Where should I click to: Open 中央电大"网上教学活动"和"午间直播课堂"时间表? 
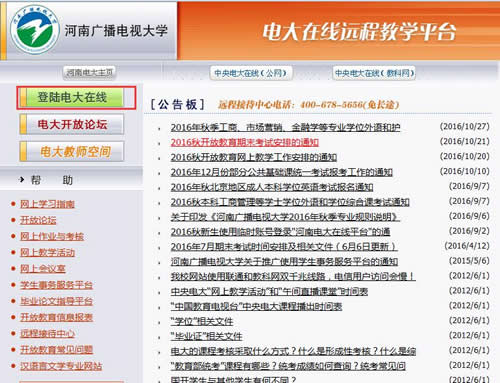(x=269, y=292)
